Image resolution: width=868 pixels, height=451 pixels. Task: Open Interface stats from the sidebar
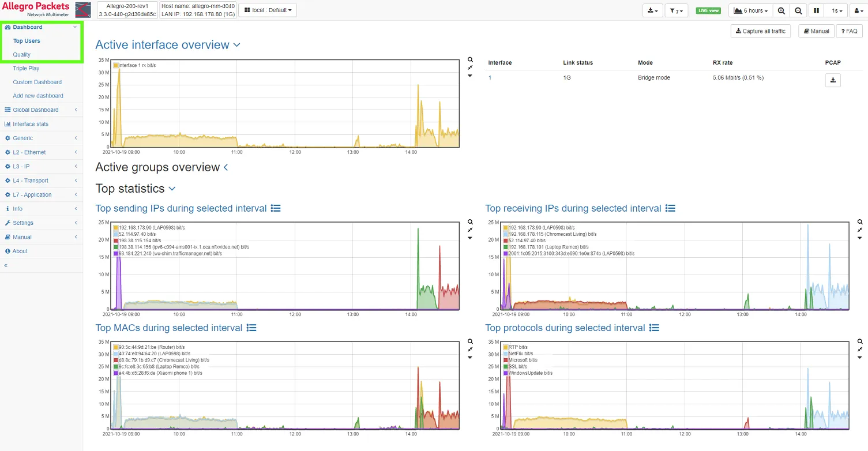click(x=31, y=124)
